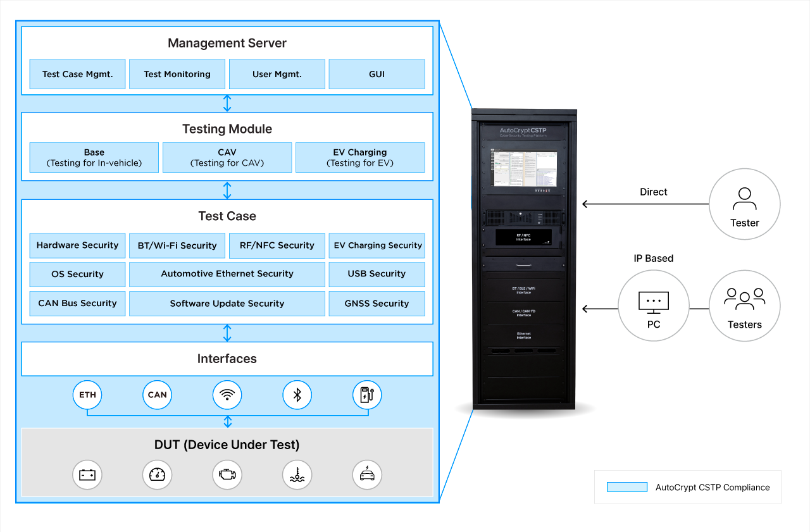
Task: Click the single Tester person icon
Action: click(744, 199)
